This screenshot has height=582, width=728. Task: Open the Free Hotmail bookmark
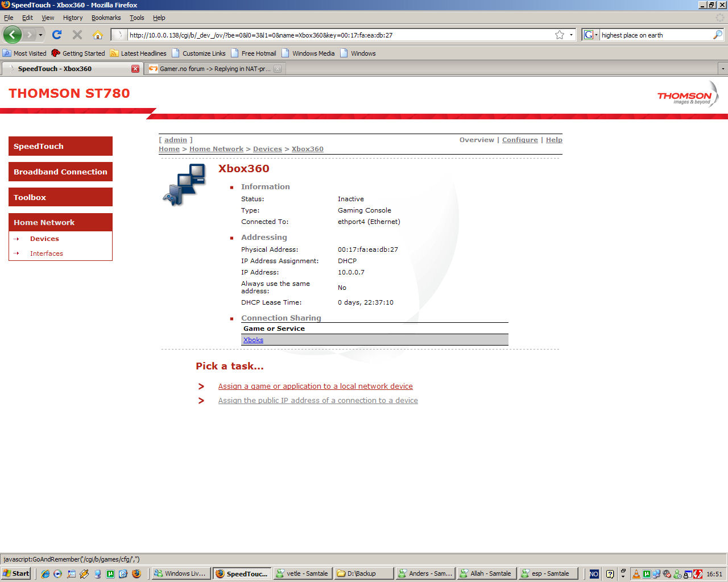click(x=254, y=53)
